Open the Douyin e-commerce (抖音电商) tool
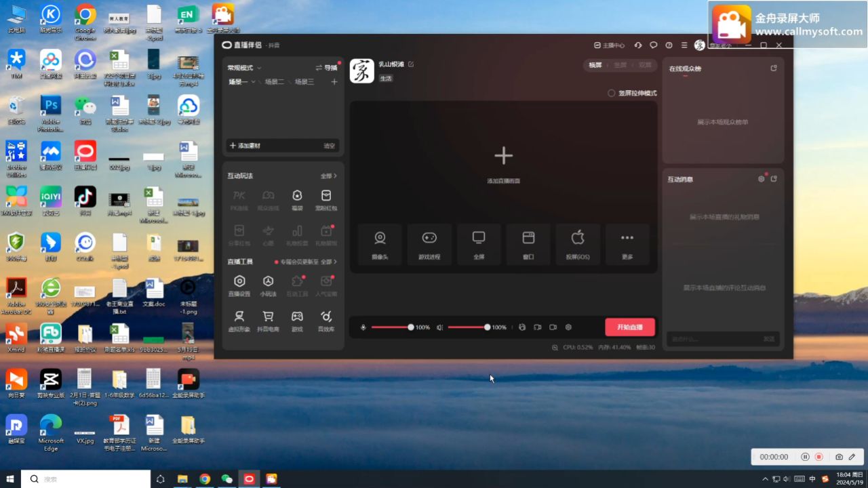 (x=268, y=321)
